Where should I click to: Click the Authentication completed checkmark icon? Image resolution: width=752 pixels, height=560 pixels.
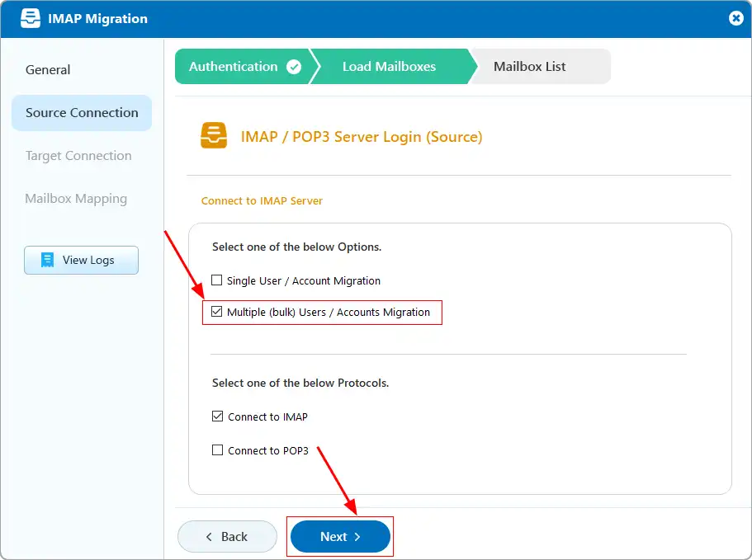pyautogui.click(x=294, y=67)
